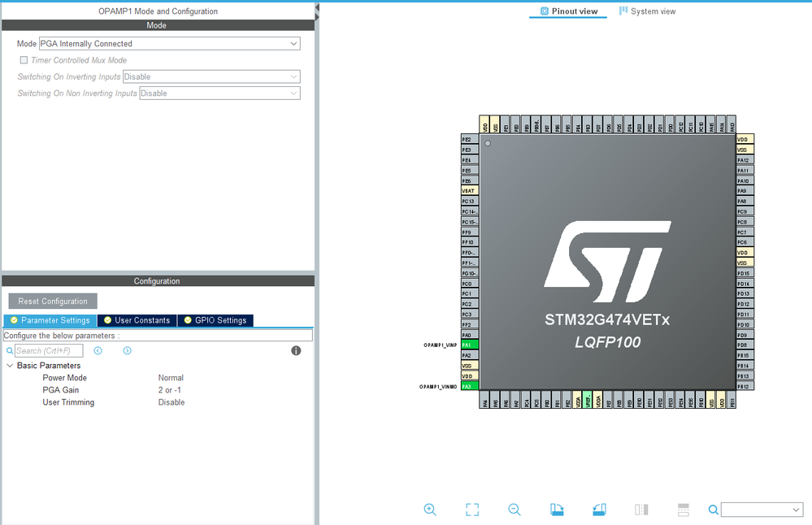
Task: Focus the Search (Ctrl+F) parameter field
Action: click(49, 351)
